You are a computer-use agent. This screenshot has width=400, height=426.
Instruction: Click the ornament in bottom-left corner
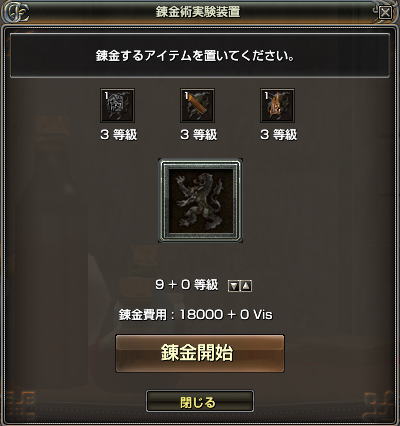(x=20, y=403)
